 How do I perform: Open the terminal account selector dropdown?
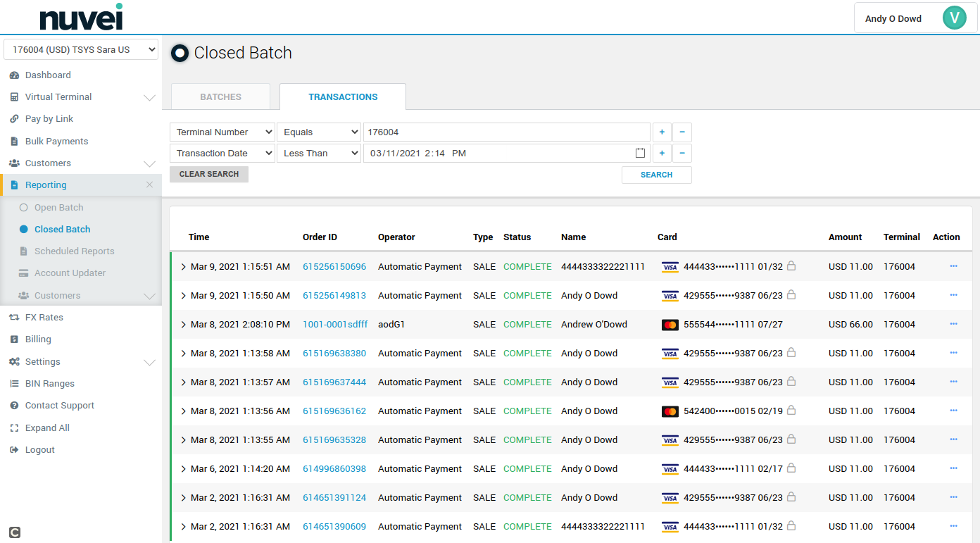[81, 50]
